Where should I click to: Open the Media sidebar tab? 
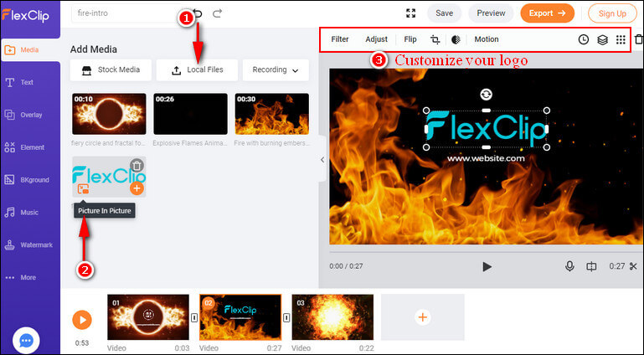[29, 49]
